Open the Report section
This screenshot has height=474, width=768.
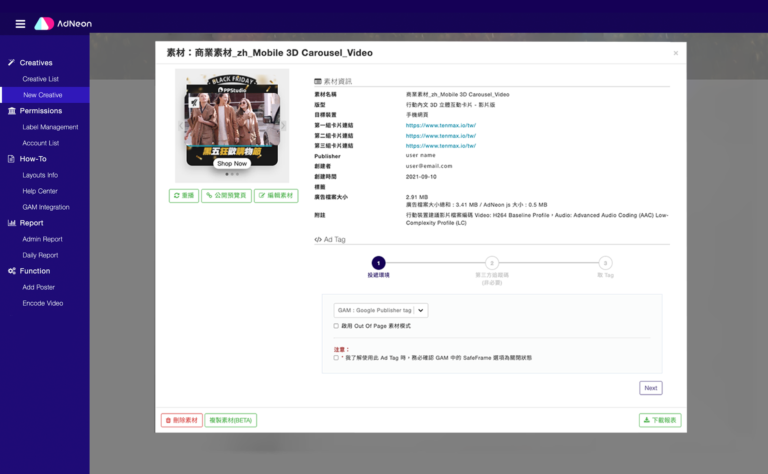point(31,223)
